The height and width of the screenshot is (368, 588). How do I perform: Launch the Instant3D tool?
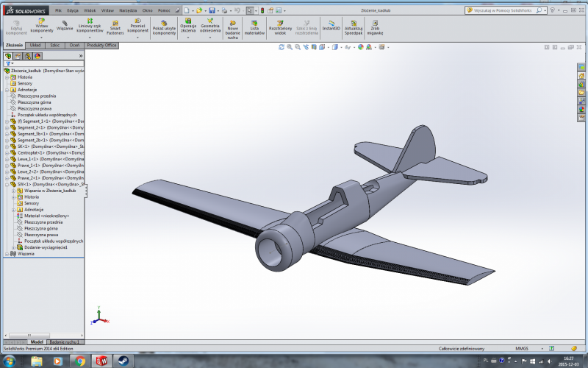(x=331, y=26)
